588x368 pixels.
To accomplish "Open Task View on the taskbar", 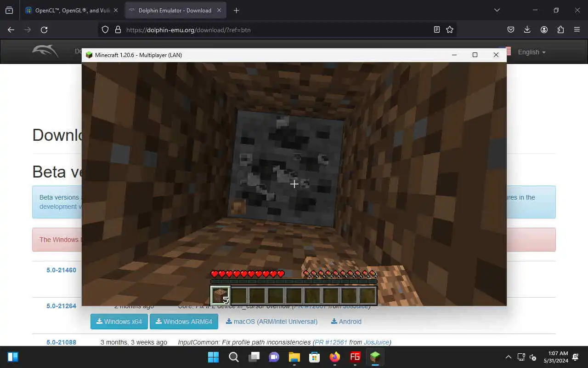I will 254,357.
